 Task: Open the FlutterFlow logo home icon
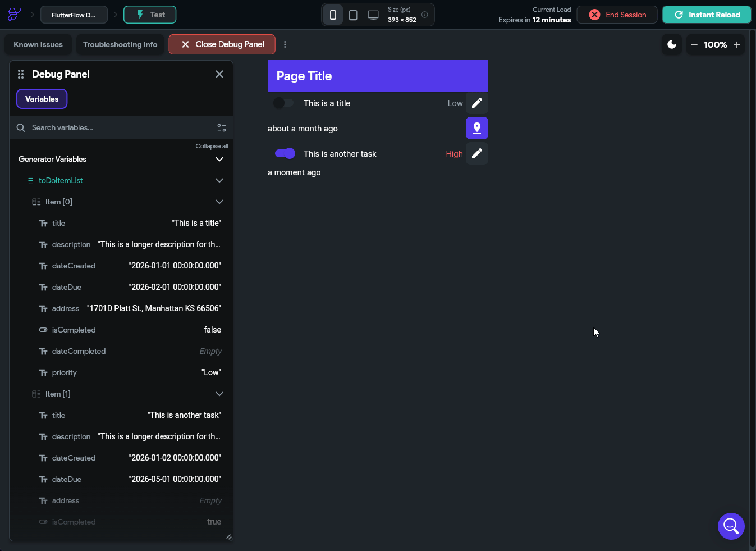click(15, 15)
